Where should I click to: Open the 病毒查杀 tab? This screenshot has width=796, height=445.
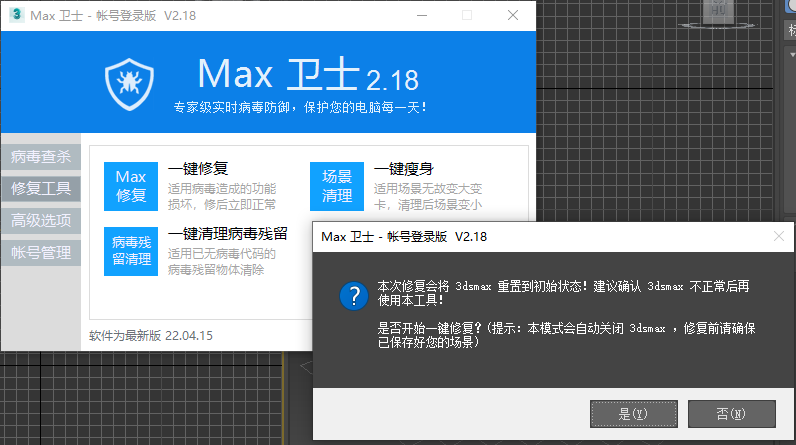pyautogui.click(x=41, y=157)
